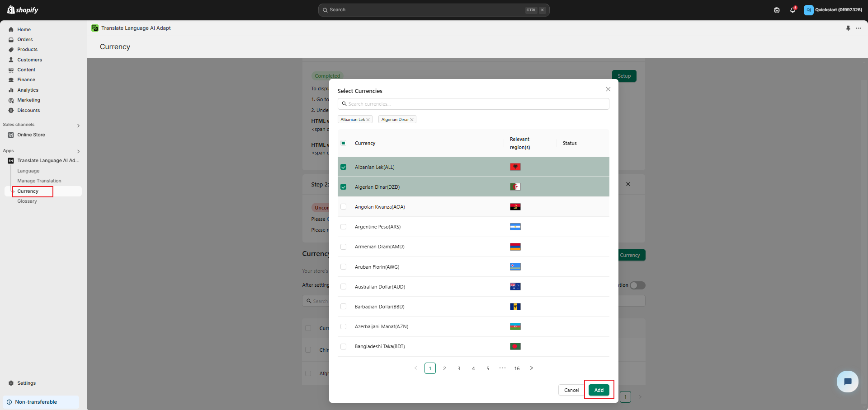Click the Shopify logo

coord(23,10)
